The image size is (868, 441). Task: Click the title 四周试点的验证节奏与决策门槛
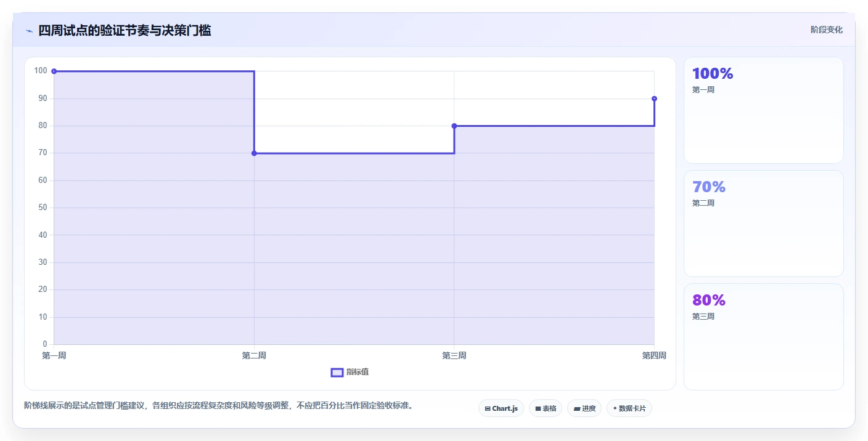125,30
